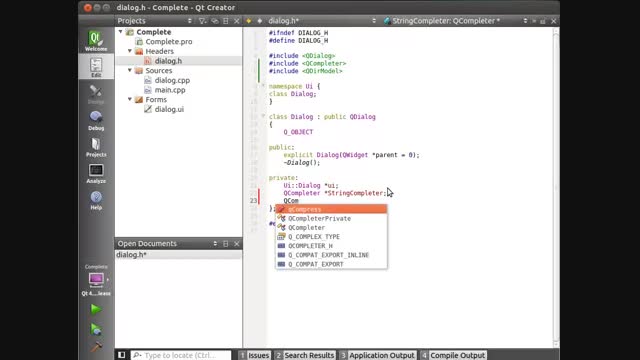Go forward in editor navigation history
This screenshot has height=360, width=640.
(x=259, y=21)
